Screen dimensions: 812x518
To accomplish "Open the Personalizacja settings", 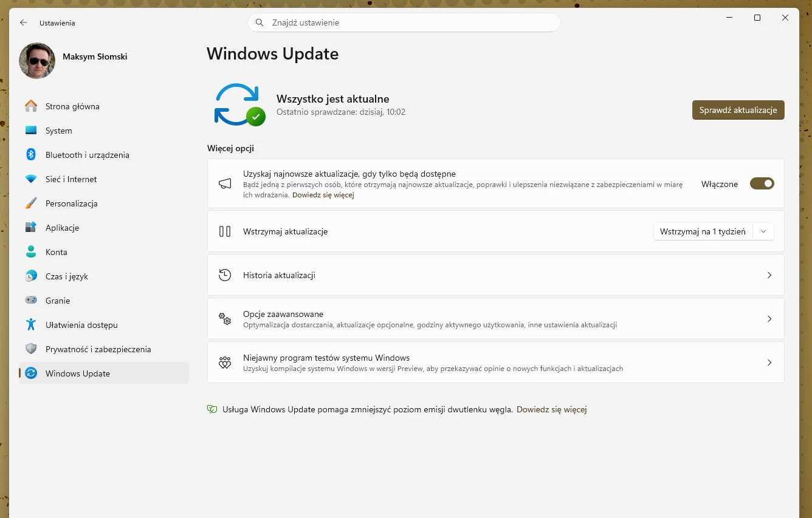I will coord(104,203).
